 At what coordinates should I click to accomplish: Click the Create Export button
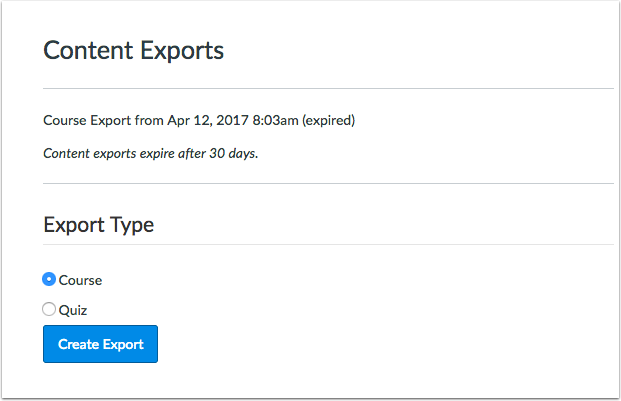point(100,345)
